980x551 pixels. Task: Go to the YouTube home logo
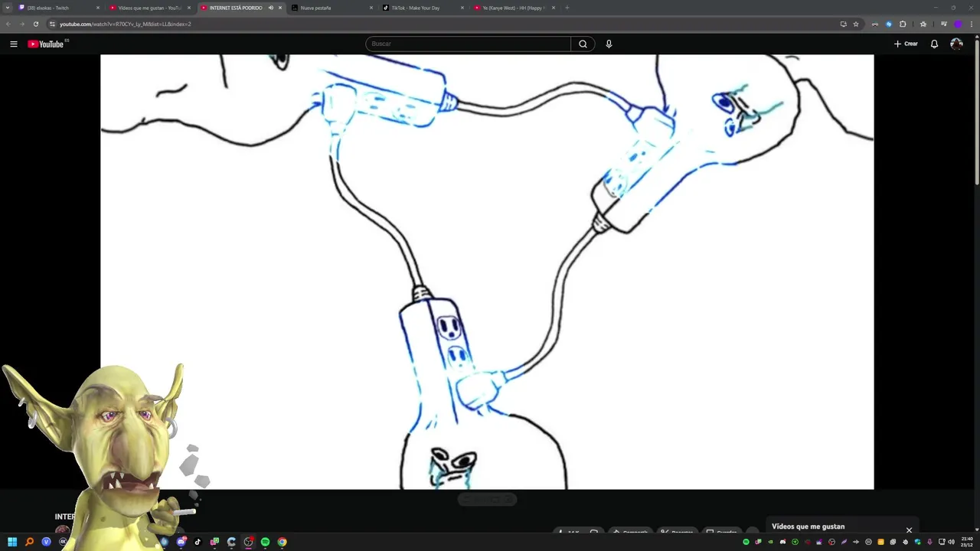46,44
